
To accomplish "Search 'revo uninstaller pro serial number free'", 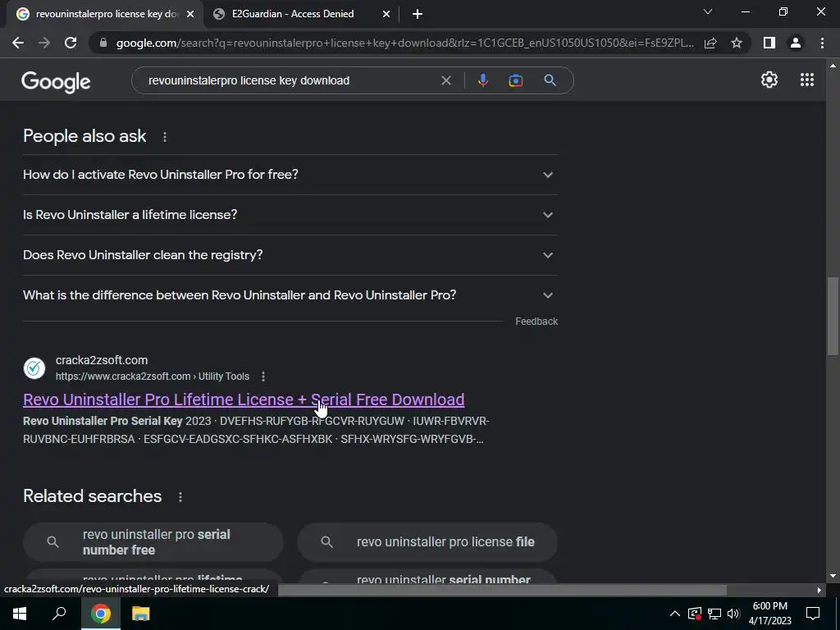I will tap(153, 542).
